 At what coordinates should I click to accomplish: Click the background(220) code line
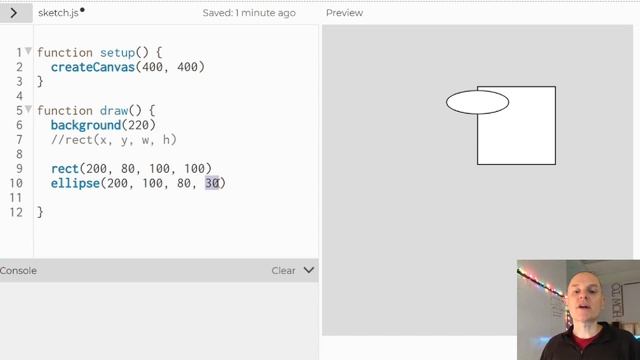[103, 125]
